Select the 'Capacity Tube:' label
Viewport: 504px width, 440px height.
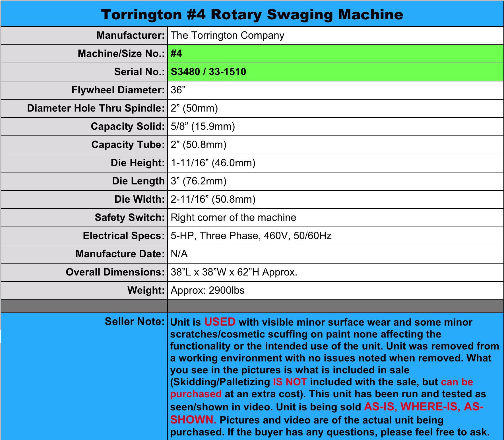128,145
